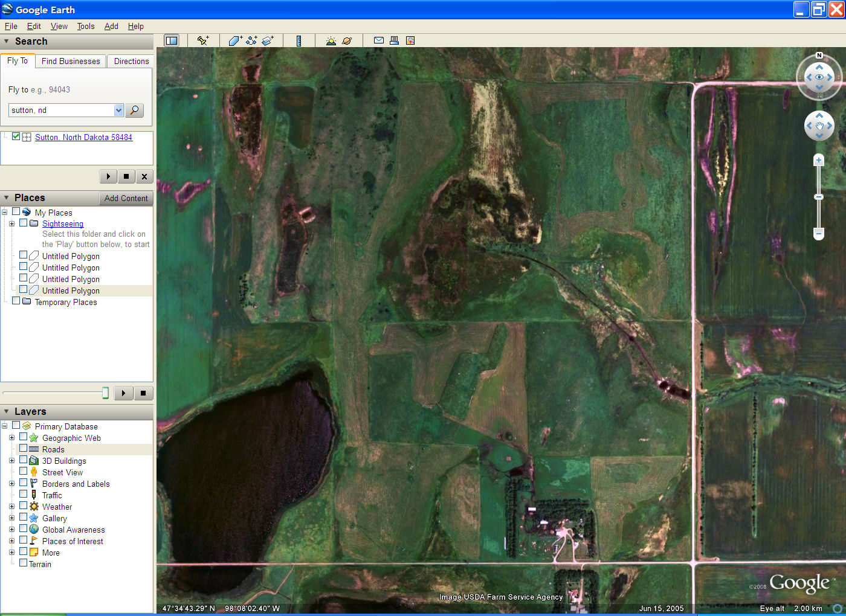846x616 pixels.
Task: Switch to Sky mode with planet icon
Action: (x=347, y=40)
